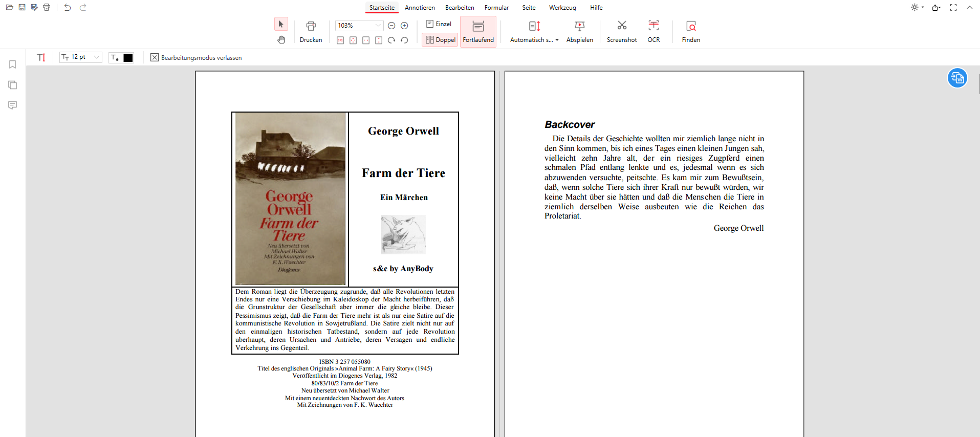The image size is (980, 437).
Task: Open a file with the folder icon
Action: tap(9, 8)
